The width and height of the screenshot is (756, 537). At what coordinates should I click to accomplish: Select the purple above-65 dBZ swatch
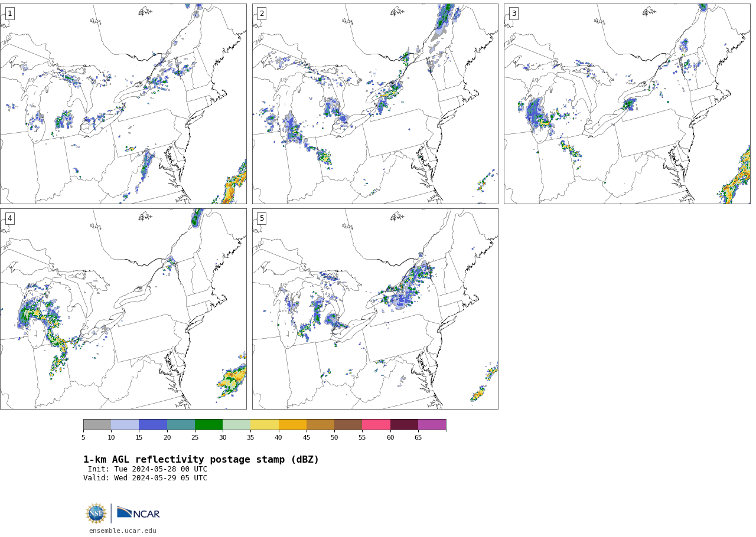coord(432,425)
